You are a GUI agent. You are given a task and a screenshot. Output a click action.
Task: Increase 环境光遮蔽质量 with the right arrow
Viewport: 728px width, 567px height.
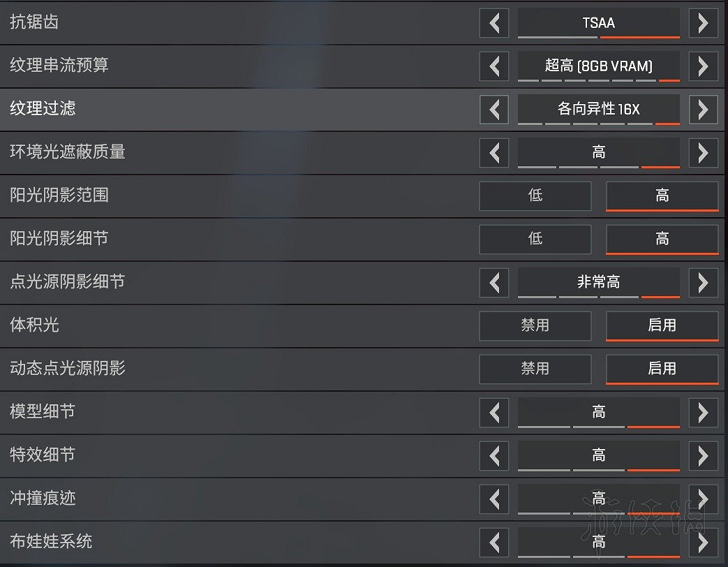tap(704, 153)
